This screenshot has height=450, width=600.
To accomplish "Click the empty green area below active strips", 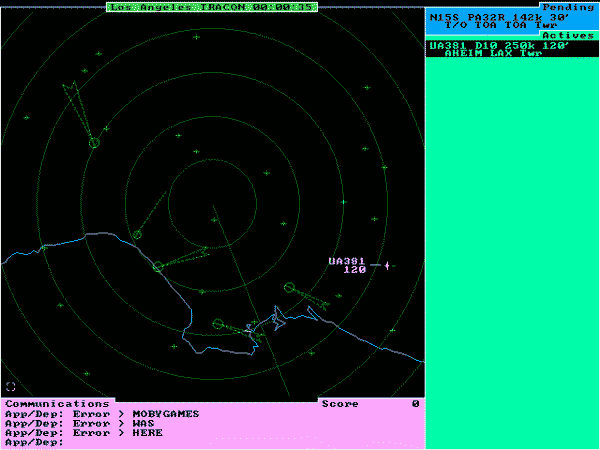I will (512, 250).
